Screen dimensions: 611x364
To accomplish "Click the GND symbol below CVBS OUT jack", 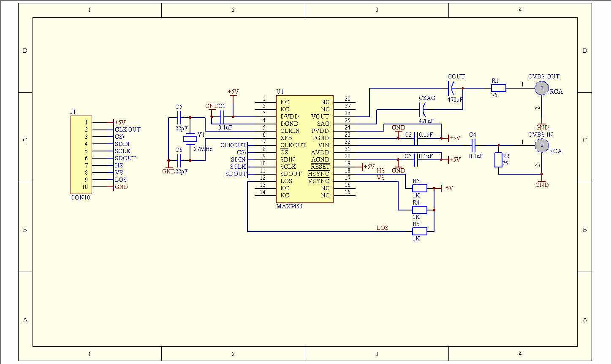I will [542, 126].
